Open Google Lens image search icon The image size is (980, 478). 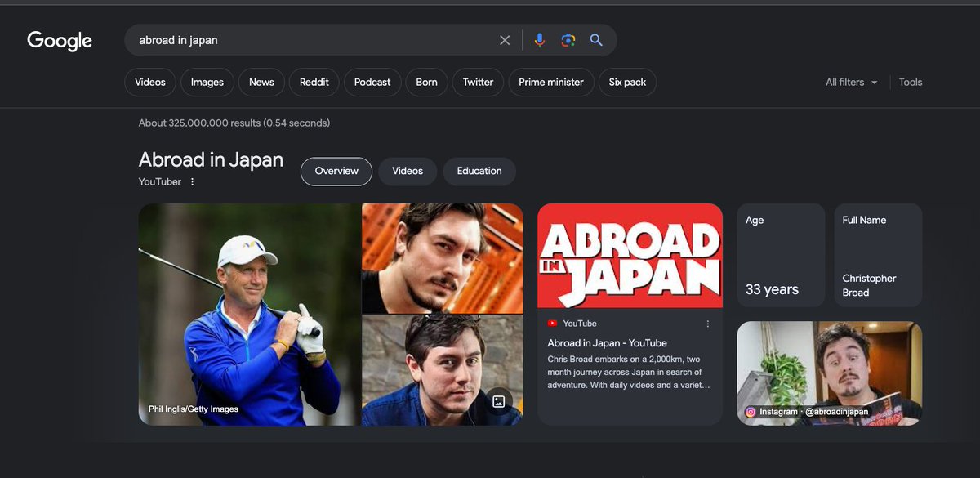(x=568, y=40)
